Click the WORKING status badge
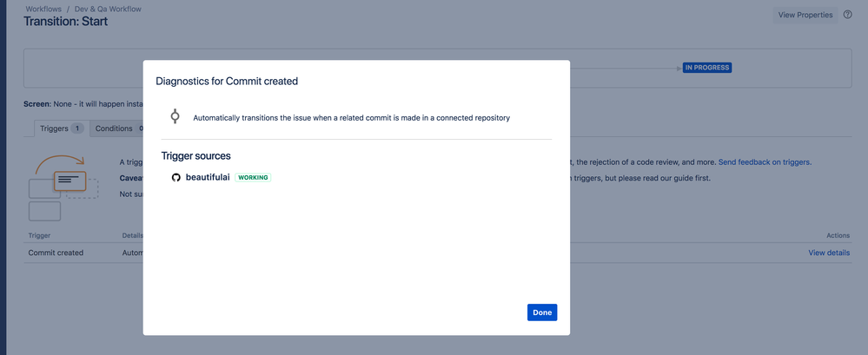 253,177
